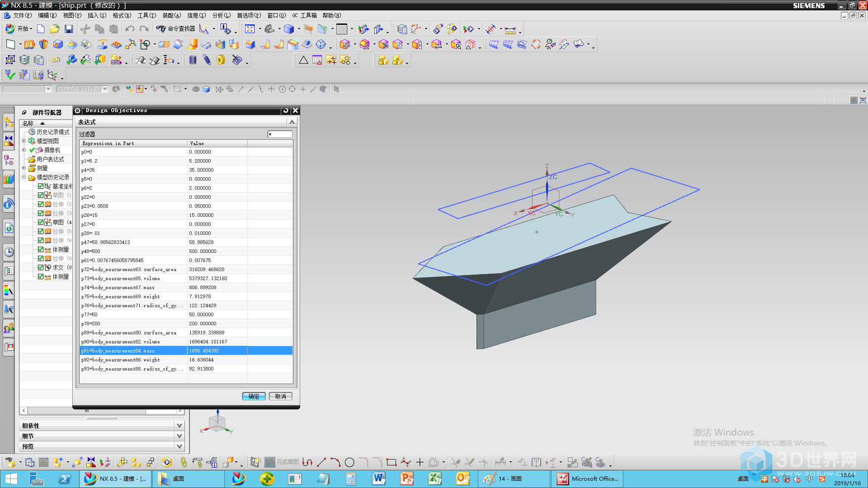This screenshot has height=488, width=868.
Task: Click the Fit view icon
Action: (x=250, y=29)
